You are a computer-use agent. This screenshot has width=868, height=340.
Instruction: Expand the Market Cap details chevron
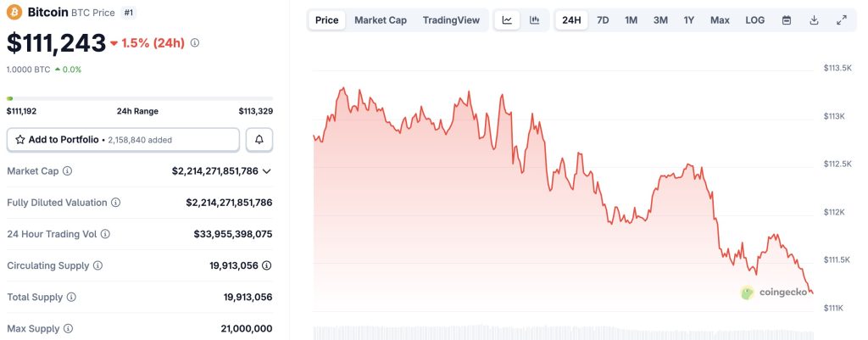coord(267,171)
